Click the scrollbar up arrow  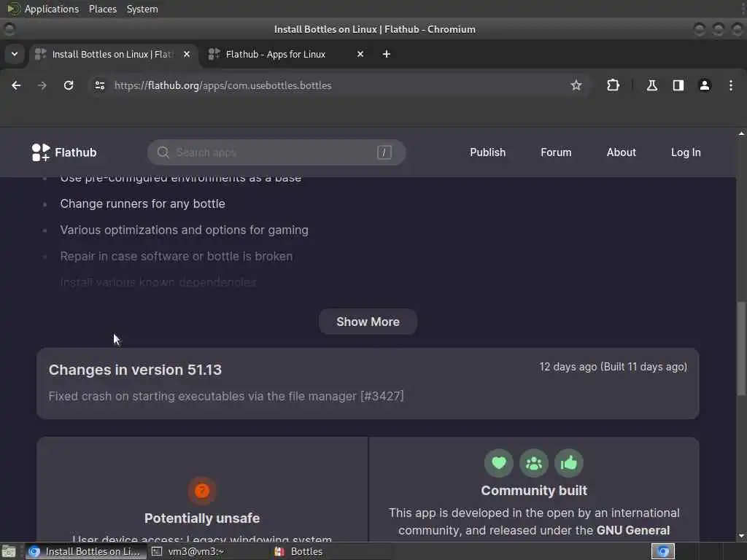[741, 134]
